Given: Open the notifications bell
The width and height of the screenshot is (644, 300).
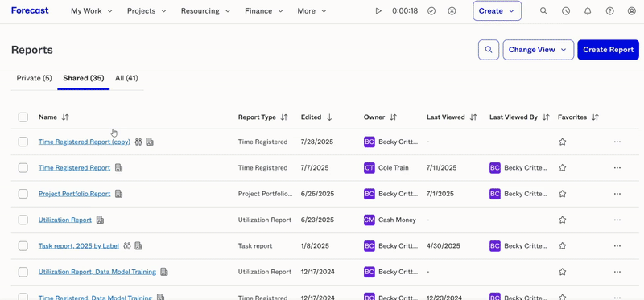Looking at the screenshot, I should coord(588,11).
